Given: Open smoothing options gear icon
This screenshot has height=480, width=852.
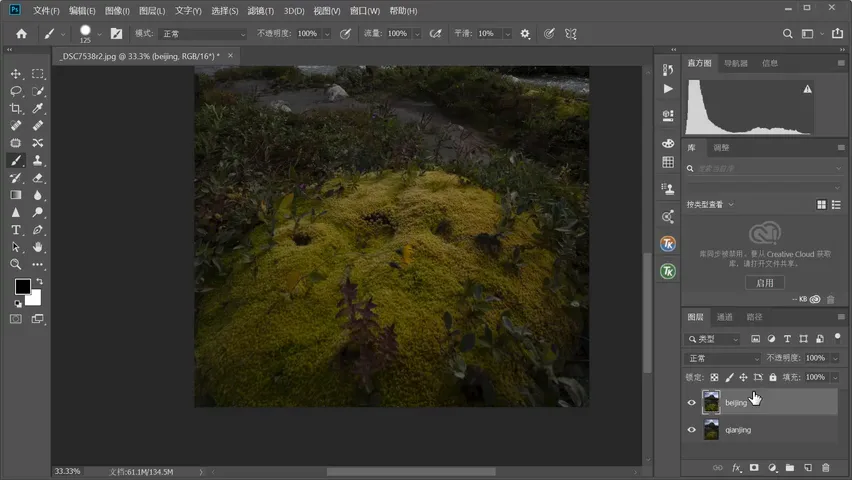Looking at the screenshot, I should 525,34.
